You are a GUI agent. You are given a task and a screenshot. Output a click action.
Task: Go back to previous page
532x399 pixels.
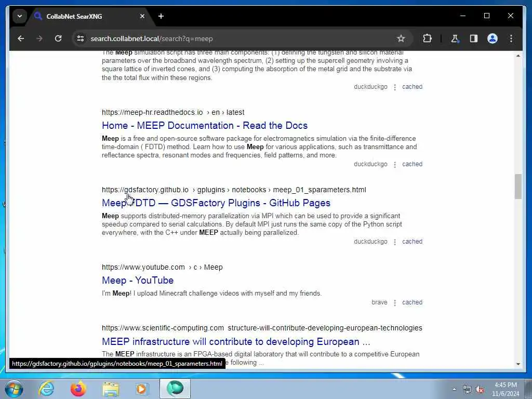pyautogui.click(x=21, y=38)
